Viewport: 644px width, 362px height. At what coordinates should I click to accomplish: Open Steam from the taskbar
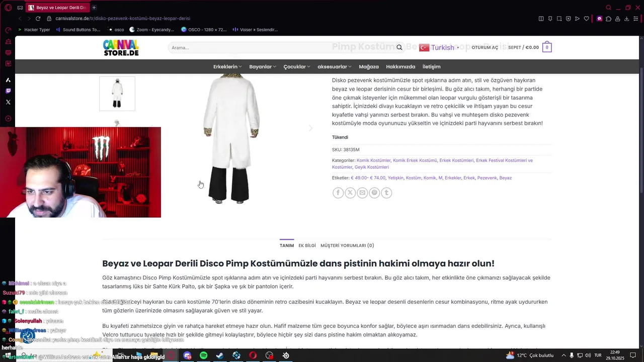point(220,355)
